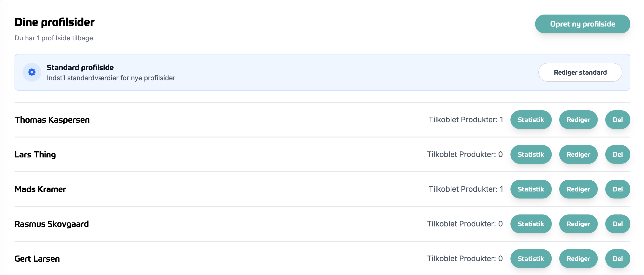Image resolution: width=644 pixels, height=275 pixels.
Task: Create a new profile page
Action: click(x=582, y=24)
